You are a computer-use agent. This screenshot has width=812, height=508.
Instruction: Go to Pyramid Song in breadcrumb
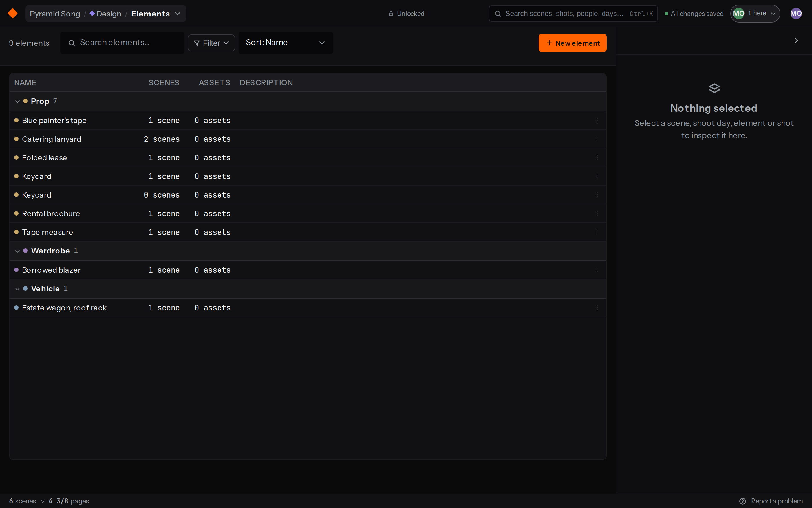(x=55, y=14)
